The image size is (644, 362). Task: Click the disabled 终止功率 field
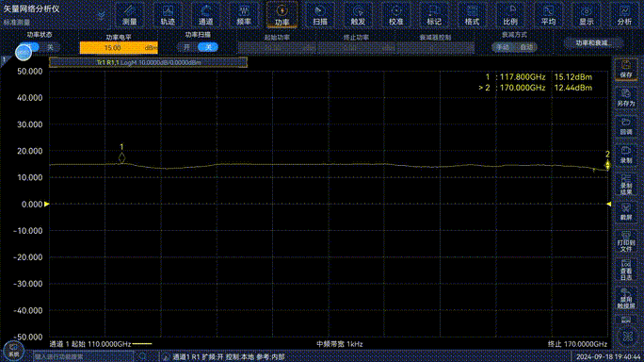pos(356,48)
